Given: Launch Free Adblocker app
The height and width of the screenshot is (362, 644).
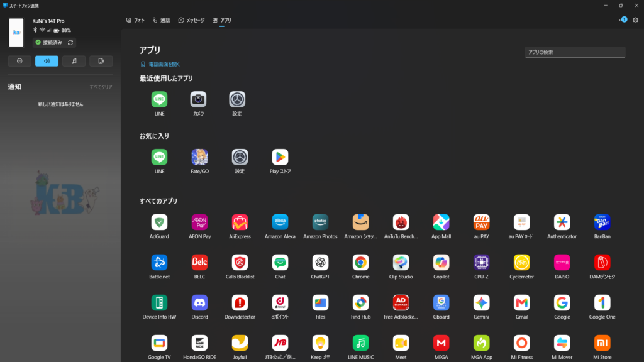Looking at the screenshot, I should pos(401,302).
